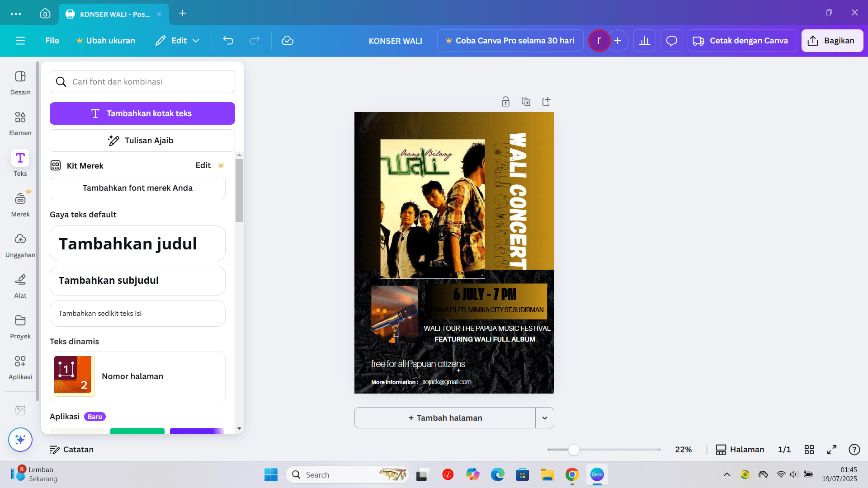This screenshot has width=868, height=488.
Task: Select the Teks sidebar tool
Action: [x=20, y=164]
